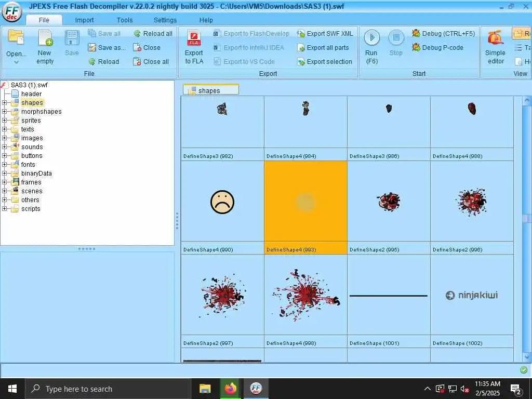
Task: Select the highlighted DefineShape4 (993) thumbnail
Action: pos(305,207)
